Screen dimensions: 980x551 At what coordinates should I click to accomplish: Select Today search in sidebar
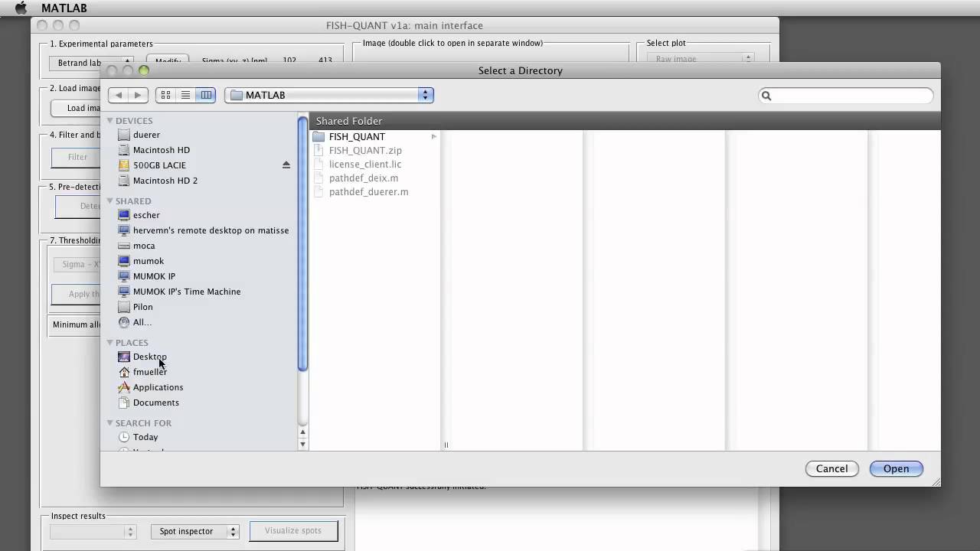coord(145,437)
